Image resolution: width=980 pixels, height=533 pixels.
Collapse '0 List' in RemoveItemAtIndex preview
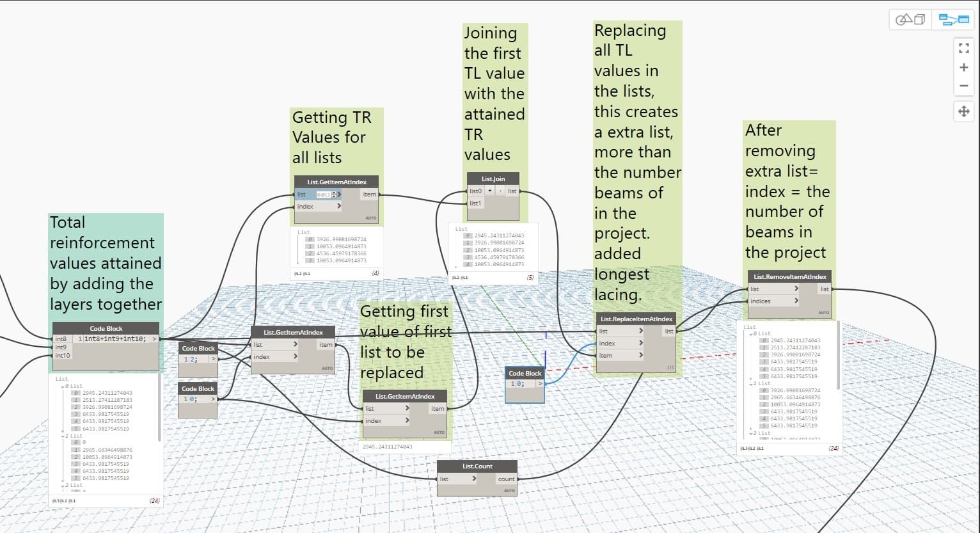tap(751, 334)
